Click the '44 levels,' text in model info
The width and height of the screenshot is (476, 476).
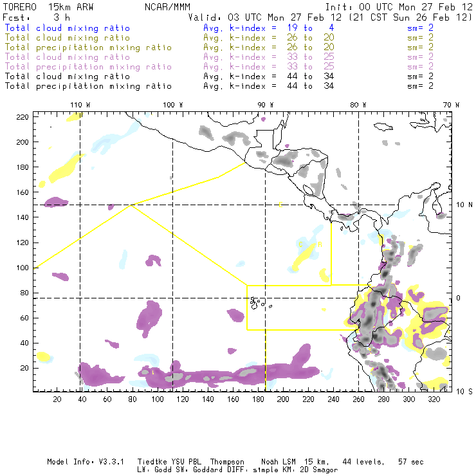coord(363,462)
